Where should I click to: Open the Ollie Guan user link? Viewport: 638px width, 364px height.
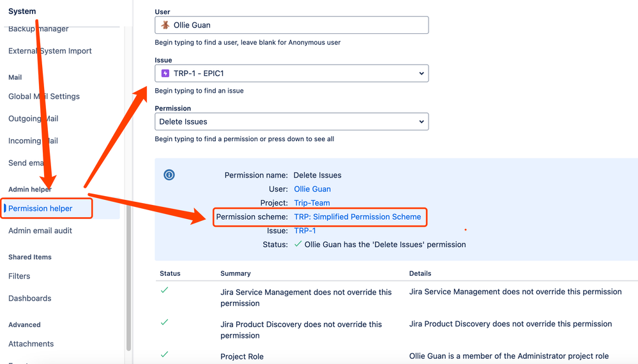(x=312, y=189)
